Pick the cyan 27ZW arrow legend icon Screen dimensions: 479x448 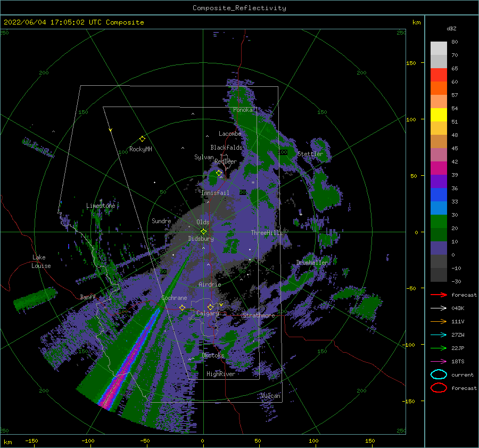click(439, 335)
